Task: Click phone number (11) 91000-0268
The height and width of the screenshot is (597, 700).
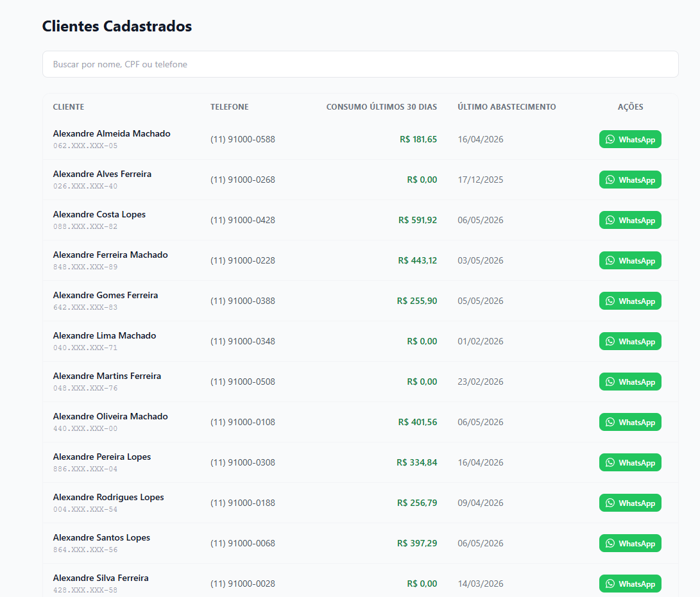Action: [x=243, y=180]
